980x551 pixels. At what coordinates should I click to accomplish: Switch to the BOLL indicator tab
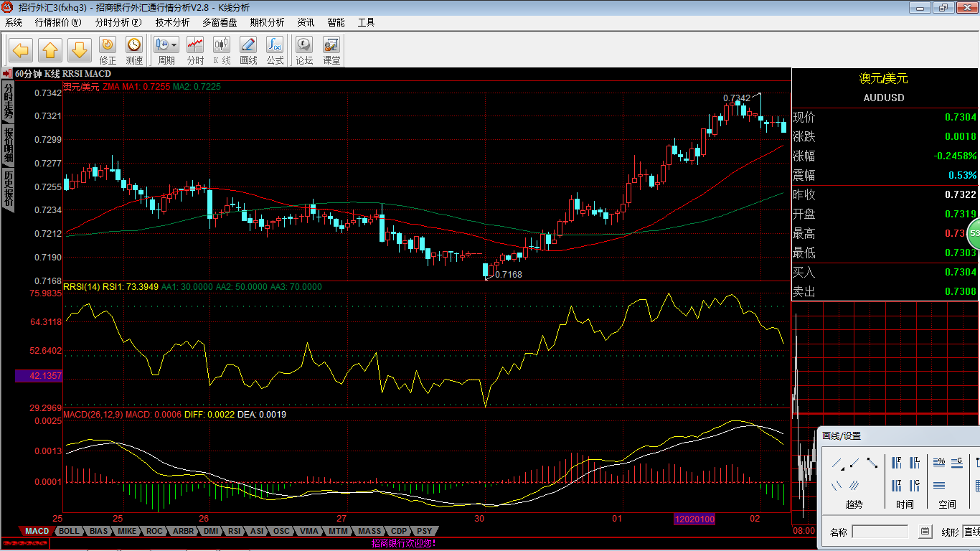tap(69, 531)
